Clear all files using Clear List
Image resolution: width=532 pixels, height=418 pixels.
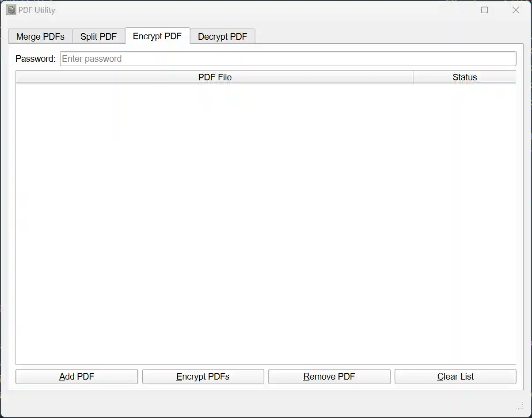(455, 377)
